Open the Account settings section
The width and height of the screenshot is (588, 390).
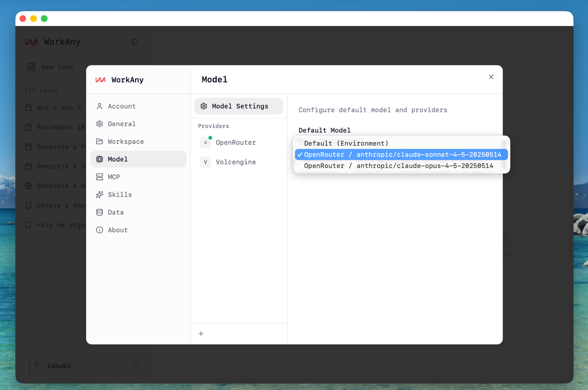[x=122, y=106]
